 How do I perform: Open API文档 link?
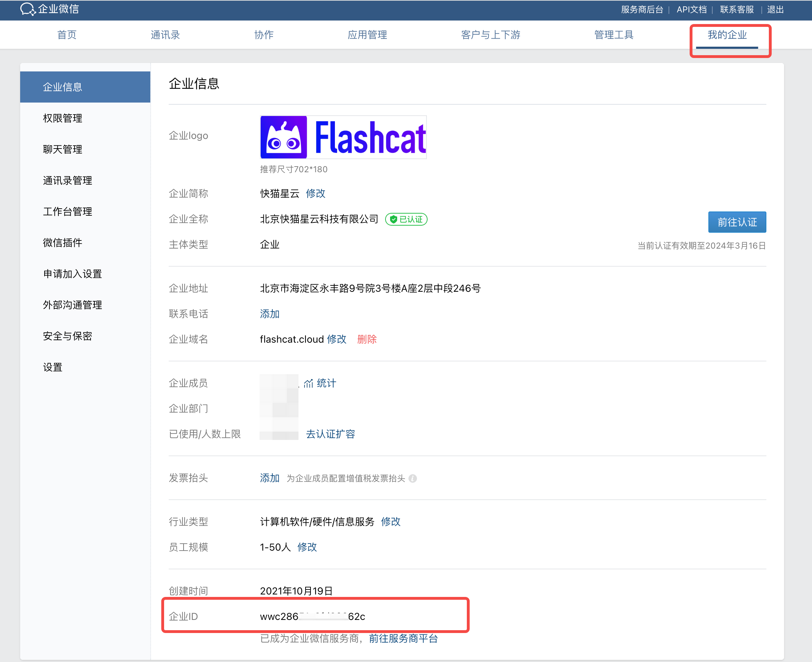pos(691,10)
